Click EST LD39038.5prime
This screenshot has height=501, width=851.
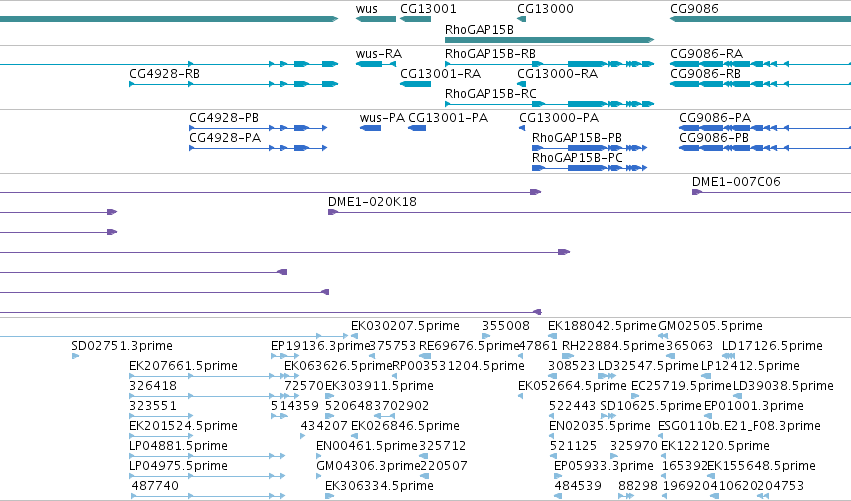(x=783, y=386)
